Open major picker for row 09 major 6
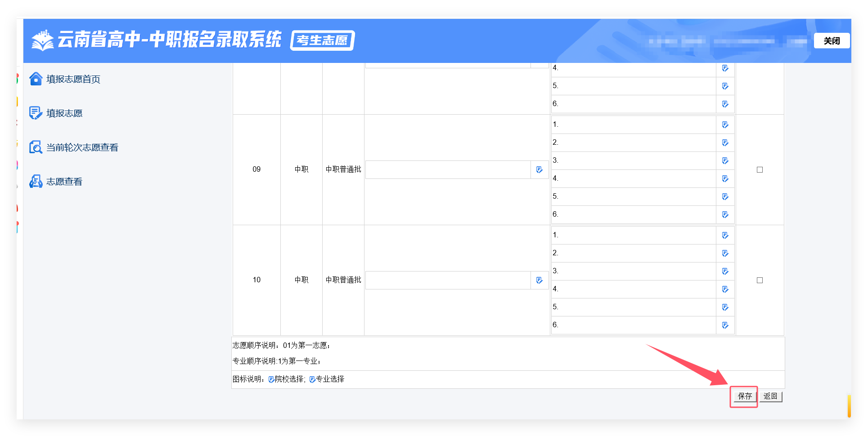This screenshot has height=436, width=868. coord(725,214)
